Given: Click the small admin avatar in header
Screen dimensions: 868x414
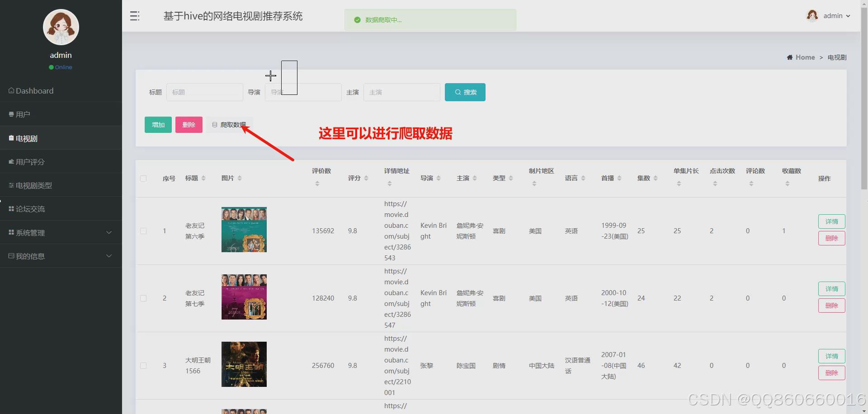Looking at the screenshot, I should pyautogui.click(x=812, y=16).
